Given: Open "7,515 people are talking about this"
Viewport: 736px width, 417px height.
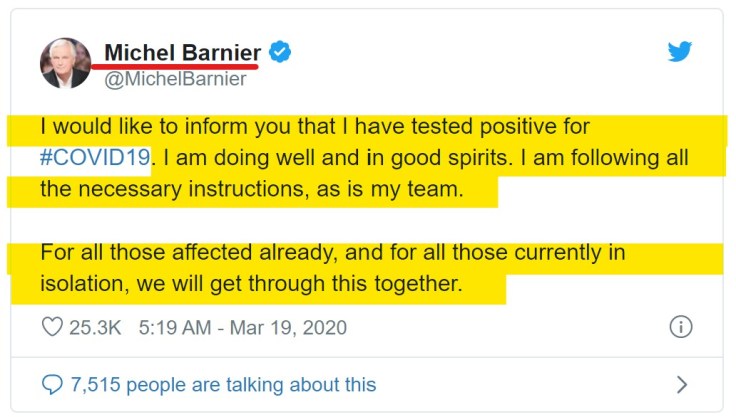Looking at the screenshot, I should pyautogui.click(x=222, y=384).
